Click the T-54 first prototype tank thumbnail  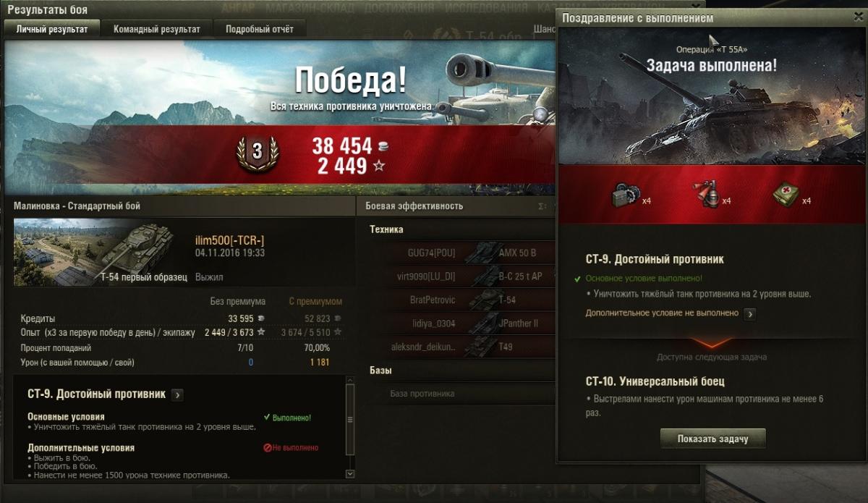[x=100, y=252]
